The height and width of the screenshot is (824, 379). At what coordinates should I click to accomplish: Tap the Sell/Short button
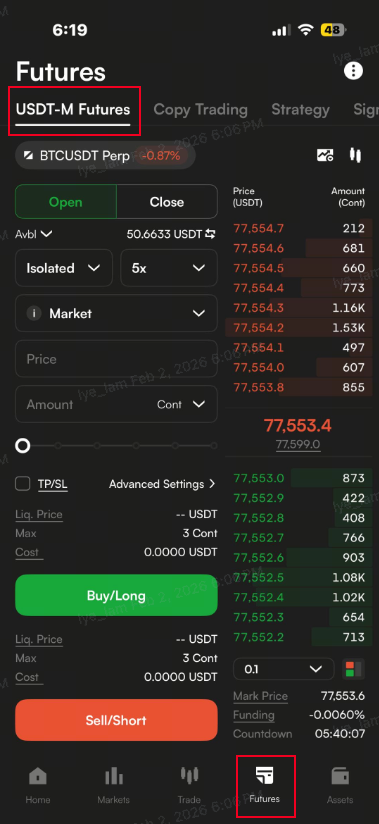[116, 720]
